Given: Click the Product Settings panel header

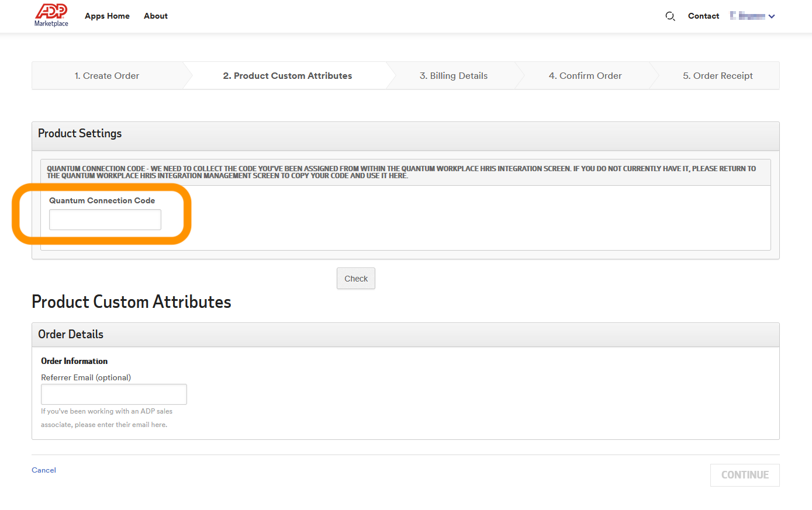Looking at the screenshot, I should click(406, 136).
